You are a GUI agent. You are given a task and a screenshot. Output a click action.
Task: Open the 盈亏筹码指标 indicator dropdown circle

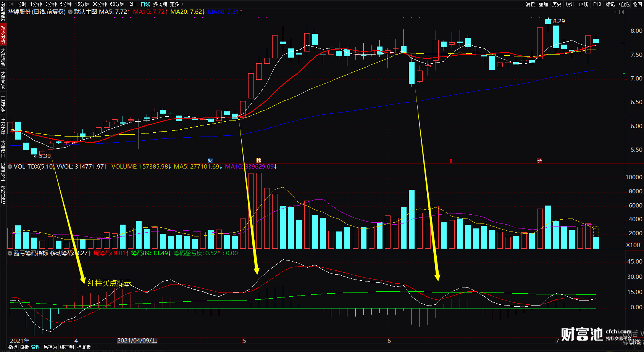pyautogui.click(x=10, y=253)
